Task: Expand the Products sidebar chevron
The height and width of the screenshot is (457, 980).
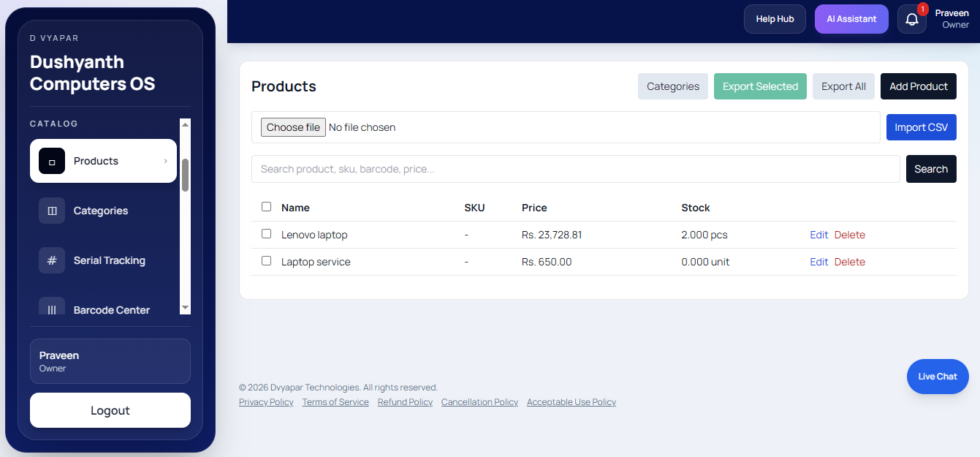Action: pyautogui.click(x=165, y=161)
